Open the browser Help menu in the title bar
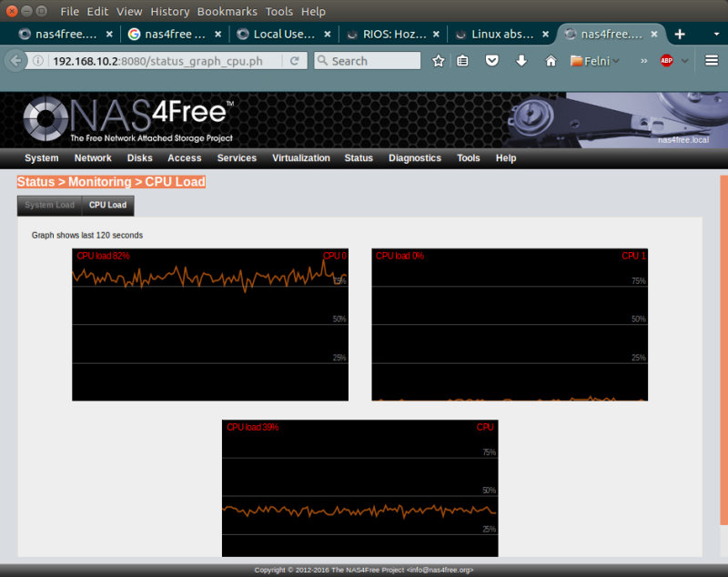This screenshot has width=728, height=577. click(313, 11)
